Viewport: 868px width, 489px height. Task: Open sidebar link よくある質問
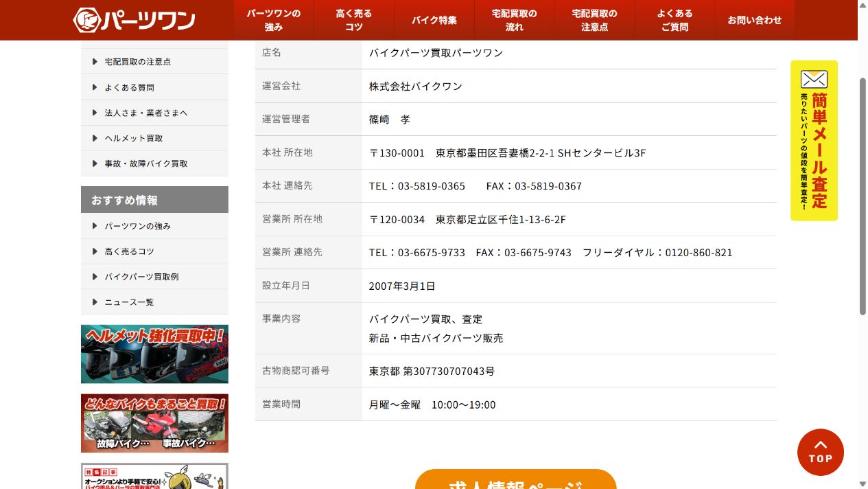(154, 87)
